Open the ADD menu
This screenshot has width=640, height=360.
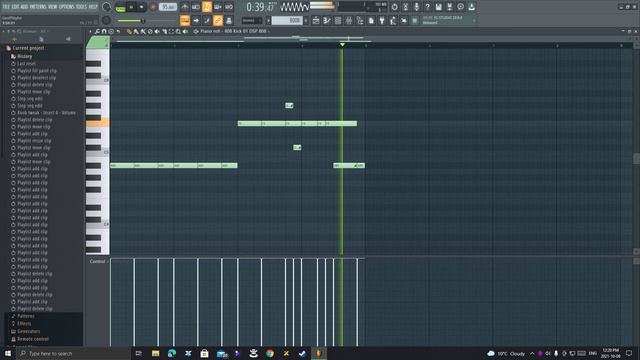point(24,7)
